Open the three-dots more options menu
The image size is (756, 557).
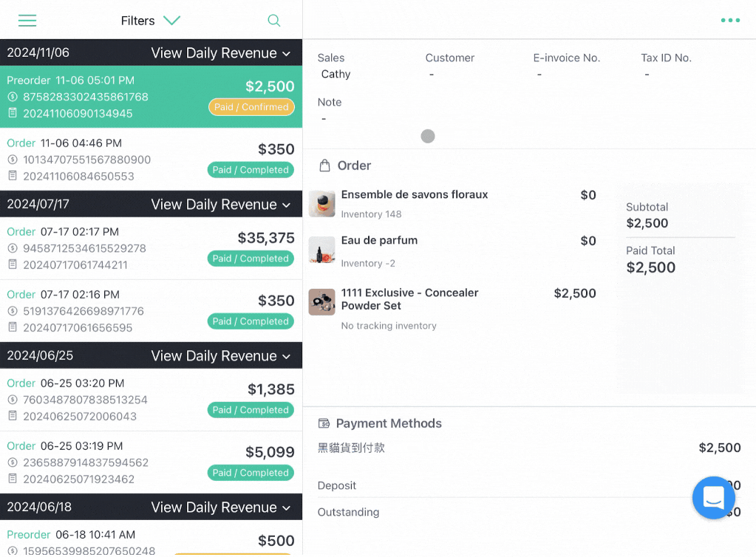click(730, 20)
